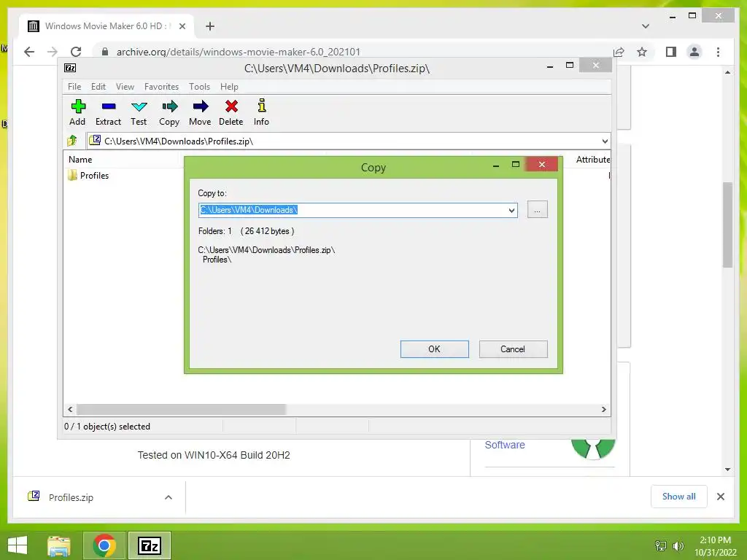The image size is (747, 560).
Task: Click the Add toolbar icon in 7-Zip
Action: click(77, 106)
